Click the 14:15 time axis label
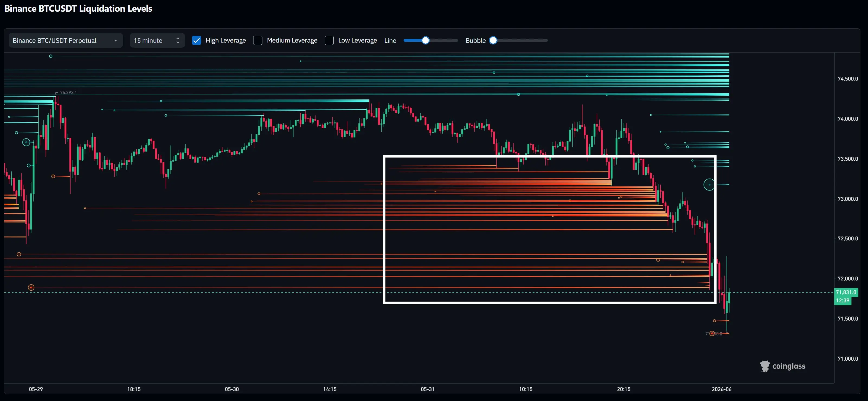This screenshot has width=868, height=401. (x=330, y=389)
